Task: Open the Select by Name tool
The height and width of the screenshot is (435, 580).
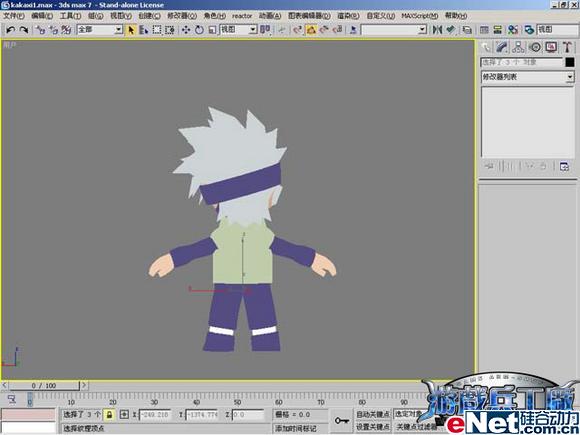Action: point(144,30)
